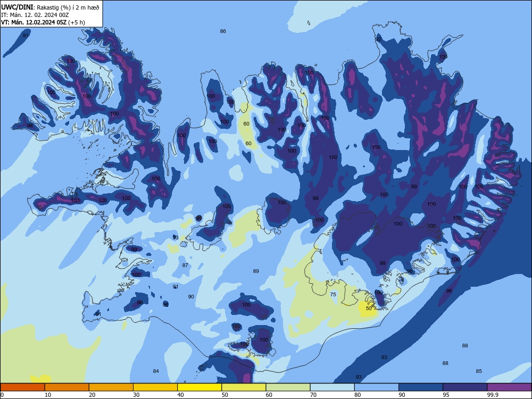Click the '95' legend tick label
This screenshot has width=532, height=399.
(x=446, y=395)
